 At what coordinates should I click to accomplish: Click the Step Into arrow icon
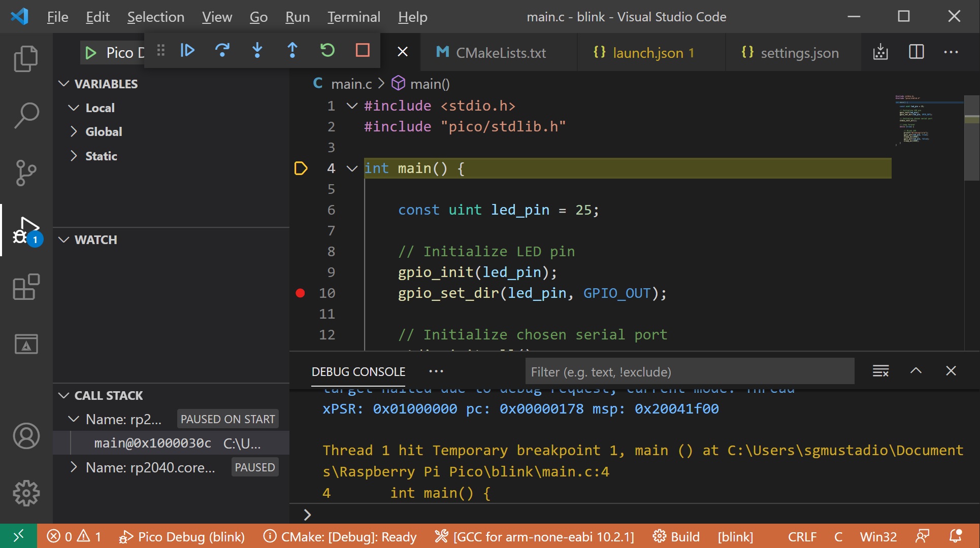(x=257, y=50)
